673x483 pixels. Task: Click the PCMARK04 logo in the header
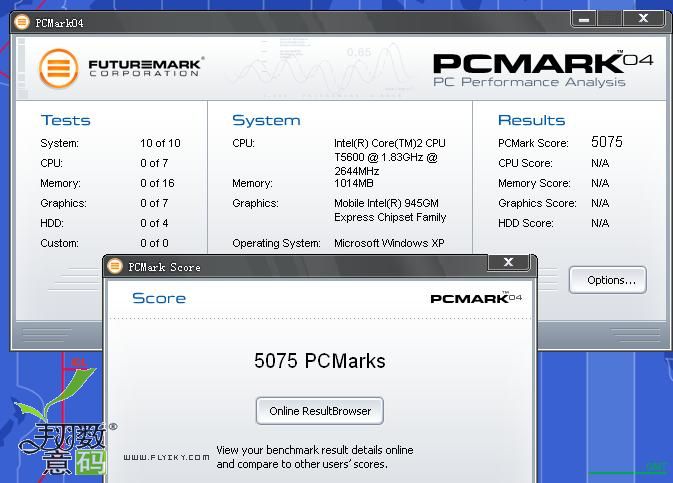543,63
